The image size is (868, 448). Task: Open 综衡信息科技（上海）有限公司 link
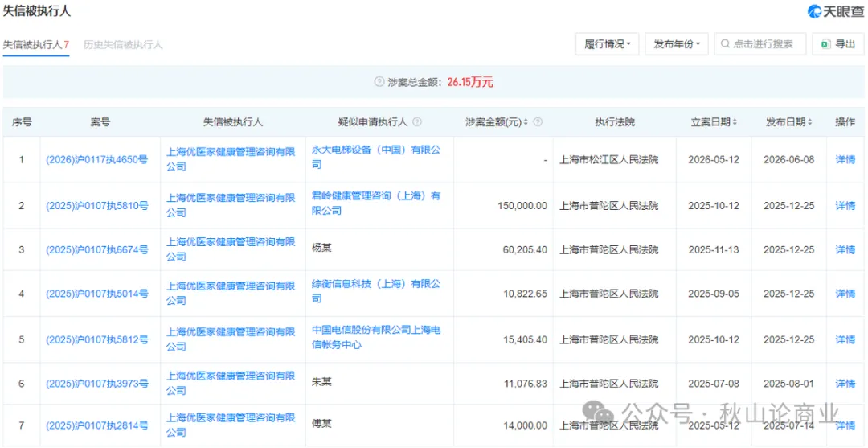tap(376, 291)
